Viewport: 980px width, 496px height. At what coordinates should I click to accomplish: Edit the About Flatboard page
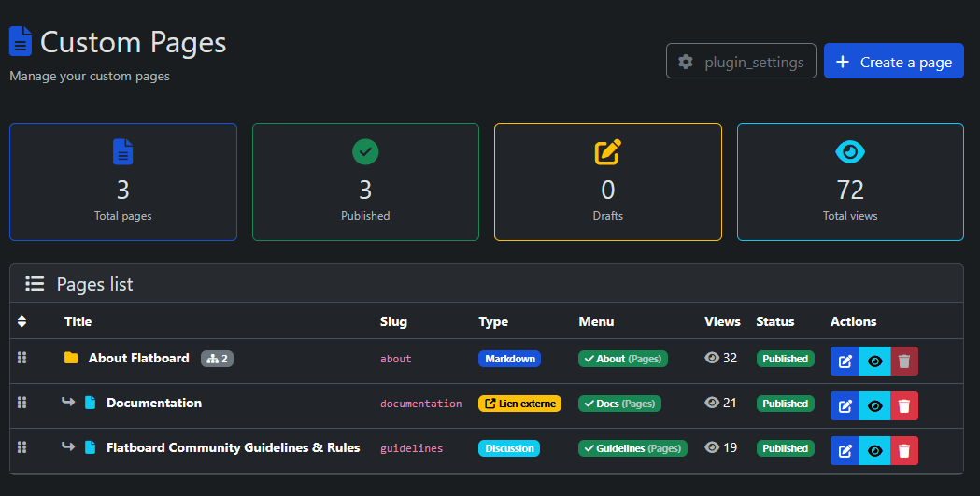[845, 361]
